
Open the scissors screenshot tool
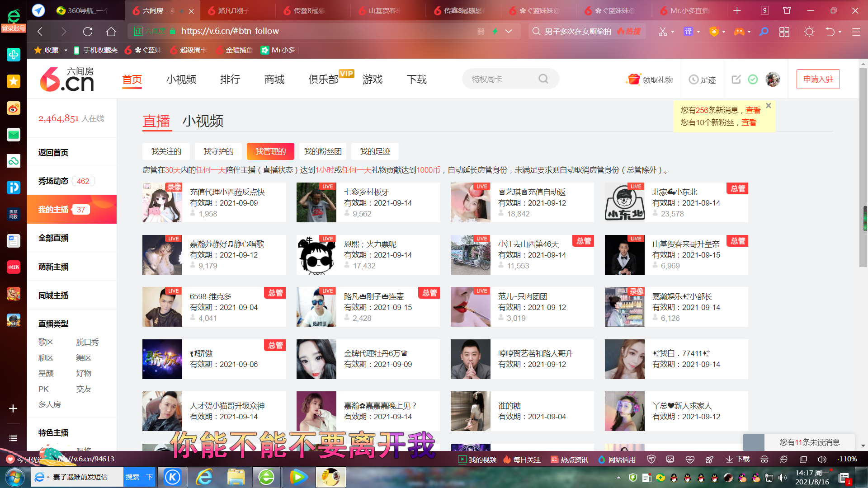tap(663, 31)
